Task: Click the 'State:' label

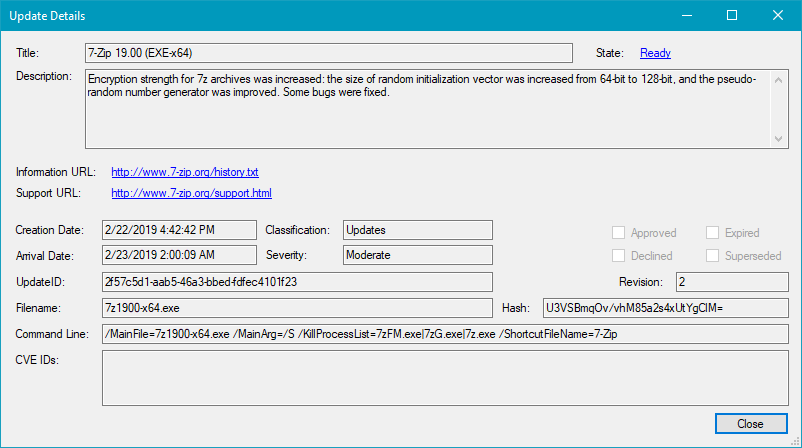Action: coord(610,53)
